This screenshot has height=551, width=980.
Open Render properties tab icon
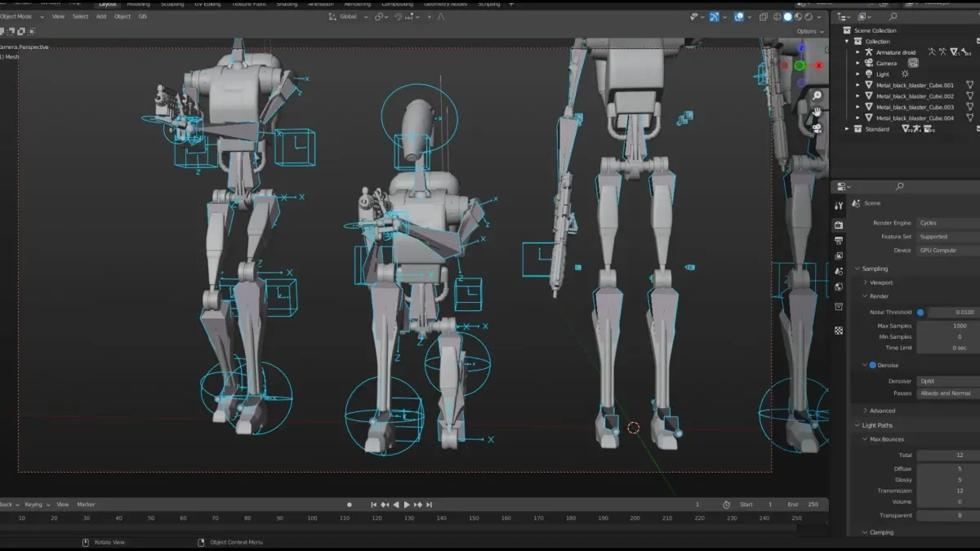tap(839, 224)
